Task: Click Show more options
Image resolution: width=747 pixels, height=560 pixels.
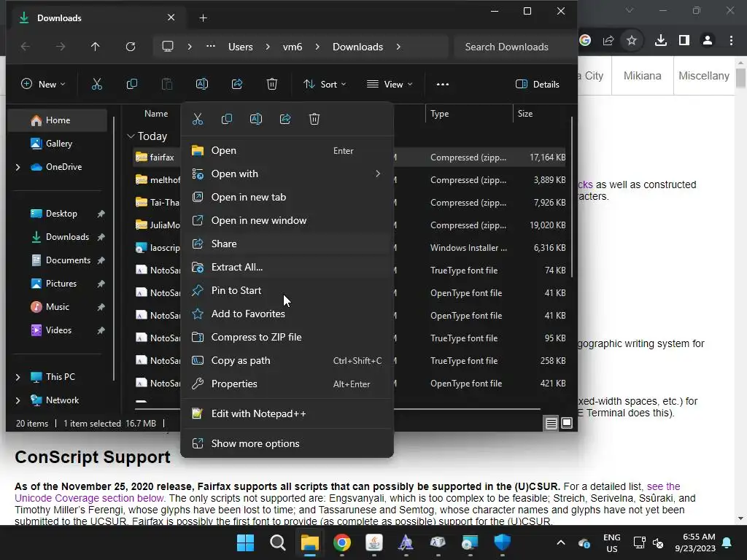Action: (287, 444)
